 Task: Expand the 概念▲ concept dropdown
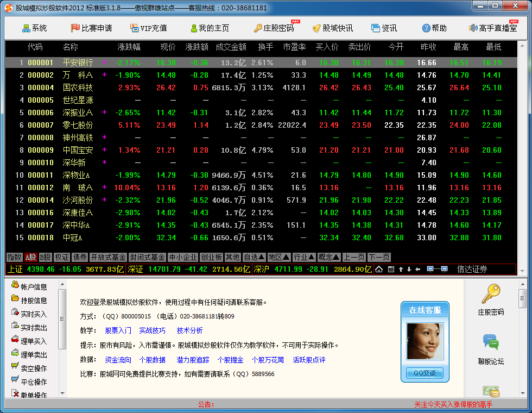328,257
